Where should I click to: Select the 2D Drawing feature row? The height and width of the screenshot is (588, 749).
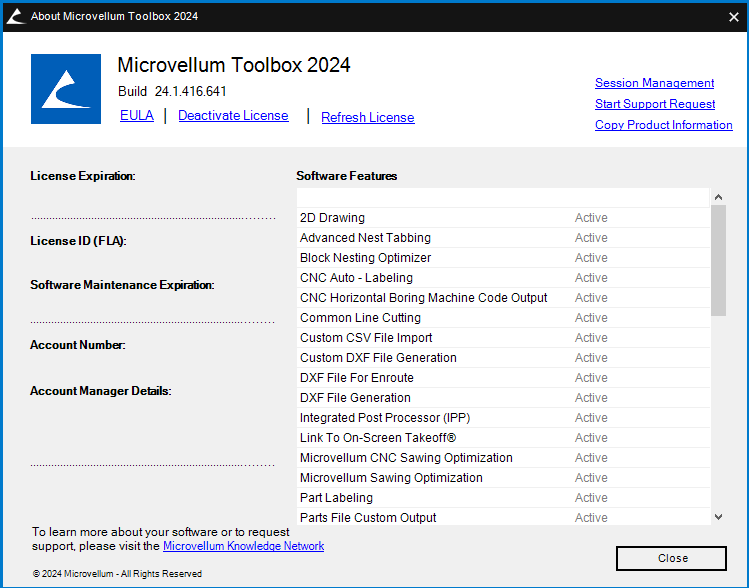pos(503,218)
